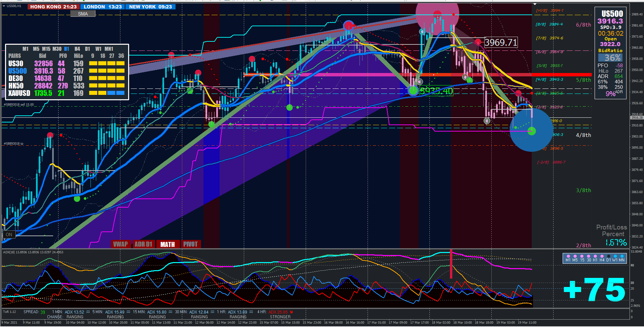The width and height of the screenshot is (644, 327).
Task: Click the 30 minute trend dot indicator
Action: click(589, 256)
